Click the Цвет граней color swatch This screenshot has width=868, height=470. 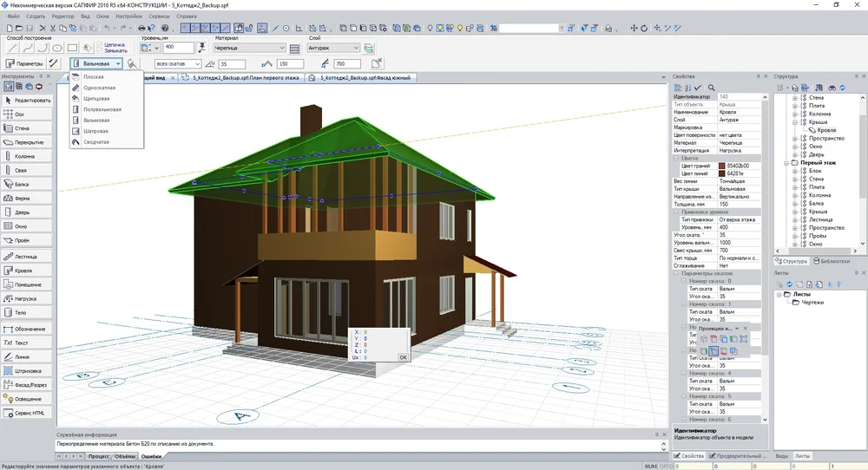pos(722,166)
